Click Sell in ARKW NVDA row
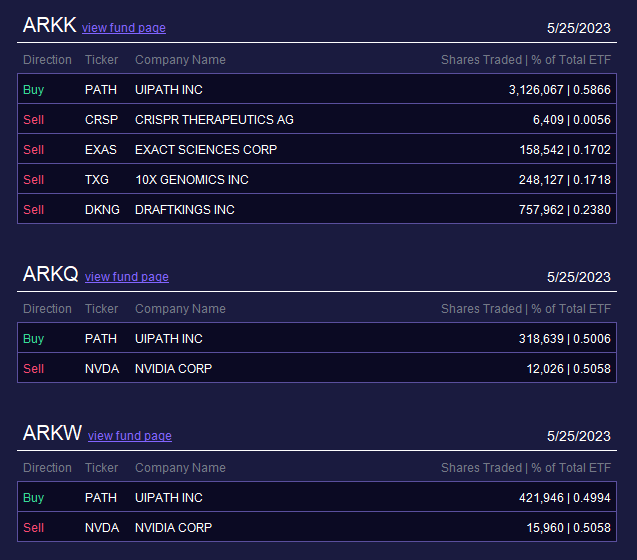This screenshot has width=637, height=560. tap(33, 527)
